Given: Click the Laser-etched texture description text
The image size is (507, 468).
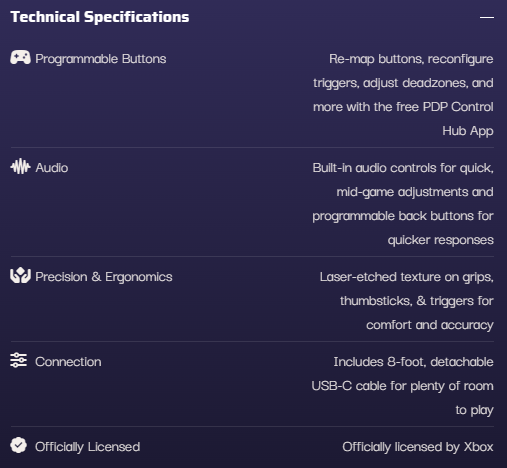Looking at the screenshot, I should point(407,301).
